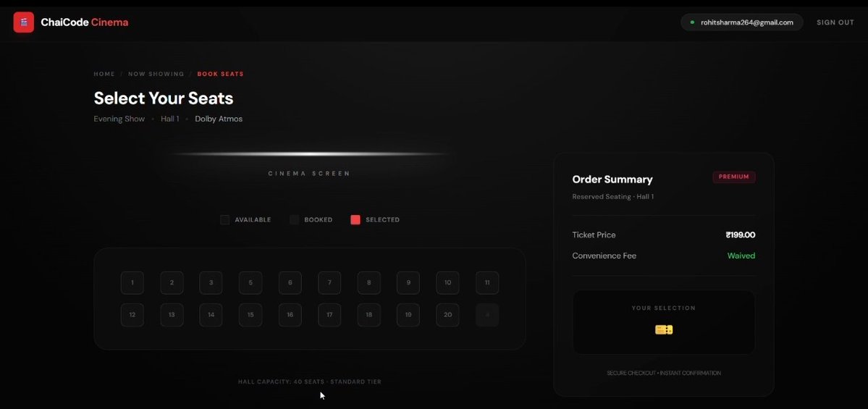Image resolution: width=868 pixels, height=409 pixels.
Task: Choose seat 20
Action: click(x=448, y=315)
